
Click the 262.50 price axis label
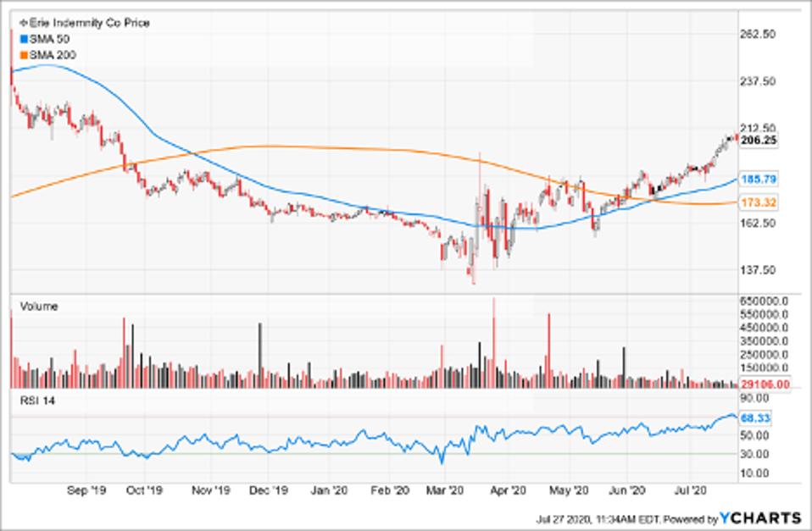[x=758, y=34]
